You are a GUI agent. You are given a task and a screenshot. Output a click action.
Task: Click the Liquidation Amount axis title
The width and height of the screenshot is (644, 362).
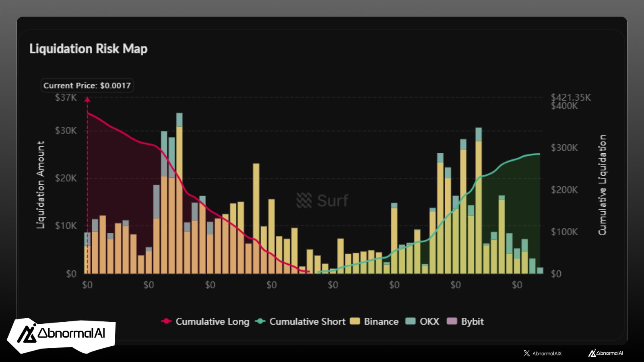40,185
